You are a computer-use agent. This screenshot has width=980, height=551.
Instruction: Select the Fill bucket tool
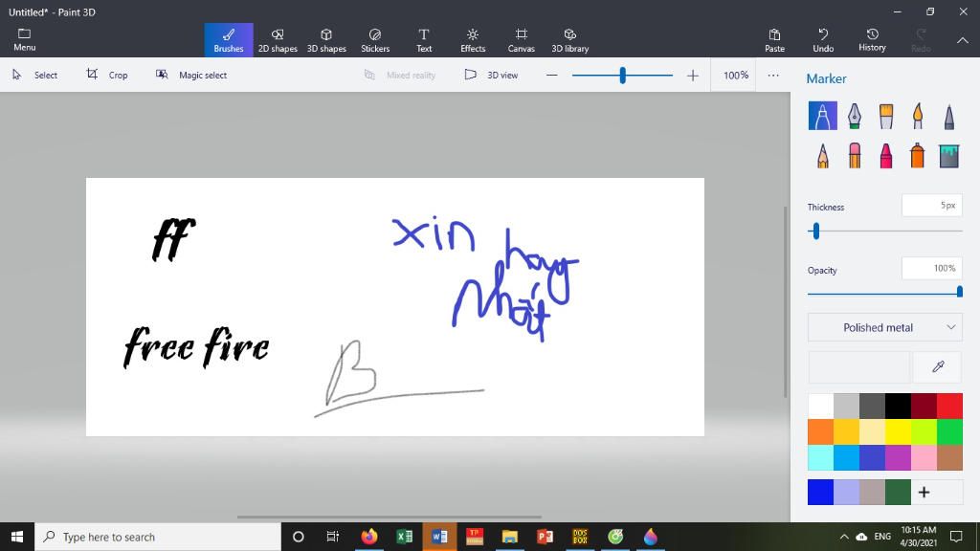(x=948, y=156)
